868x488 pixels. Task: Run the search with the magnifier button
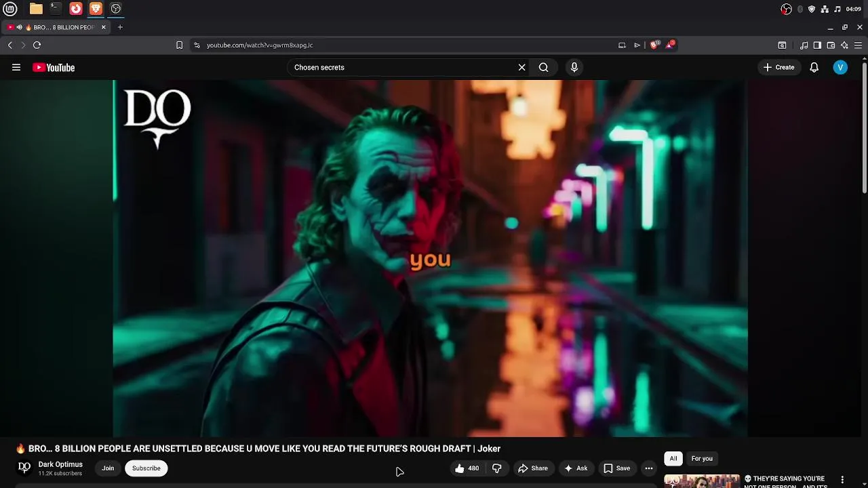coord(544,67)
